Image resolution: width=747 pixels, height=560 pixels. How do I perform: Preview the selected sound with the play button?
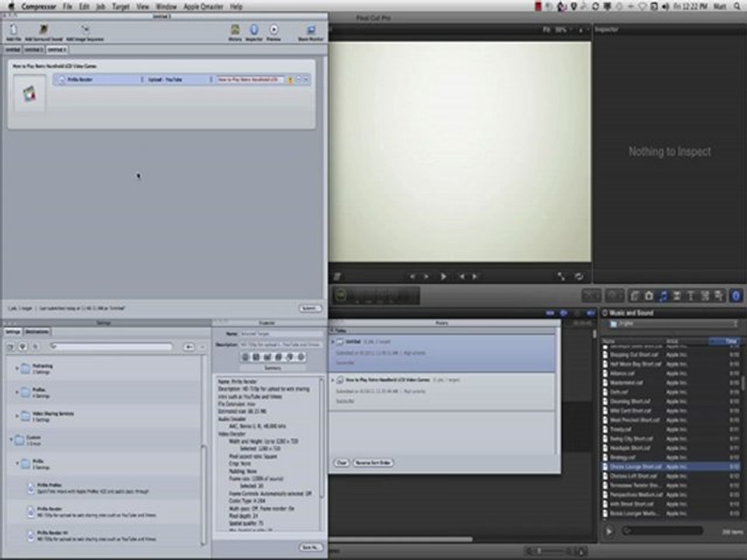(608, 531)
